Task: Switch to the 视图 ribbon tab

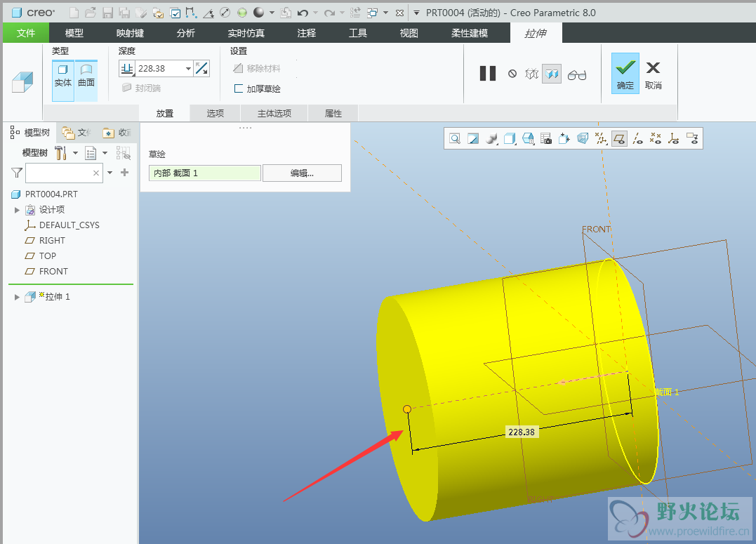Action: (409, 33)
